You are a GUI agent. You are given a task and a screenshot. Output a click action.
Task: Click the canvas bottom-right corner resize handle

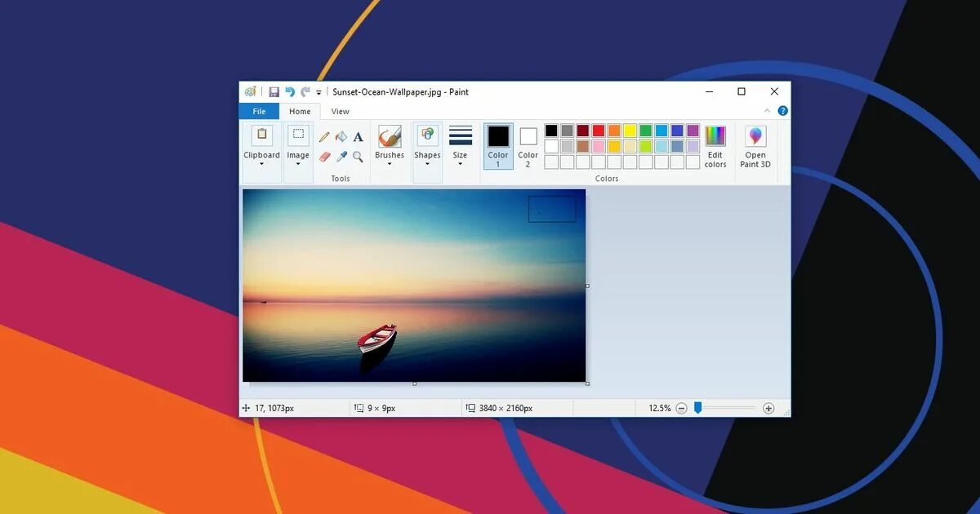point(587,383)
